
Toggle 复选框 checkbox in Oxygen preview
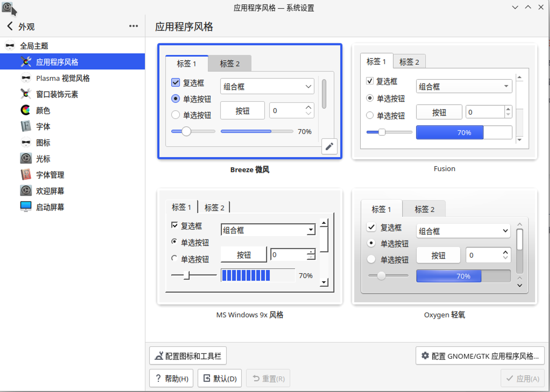[x=371, y=227]
